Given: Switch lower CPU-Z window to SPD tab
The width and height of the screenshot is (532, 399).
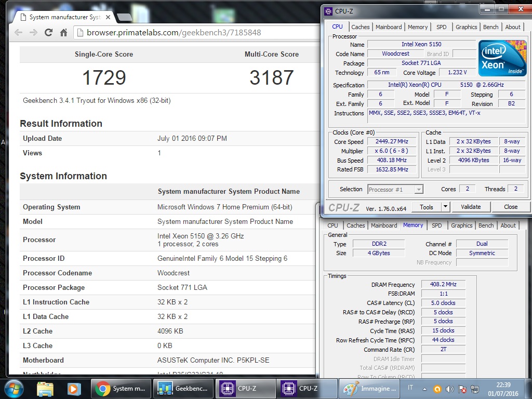Looking at the screenshot, I should (x=436, y=225).
